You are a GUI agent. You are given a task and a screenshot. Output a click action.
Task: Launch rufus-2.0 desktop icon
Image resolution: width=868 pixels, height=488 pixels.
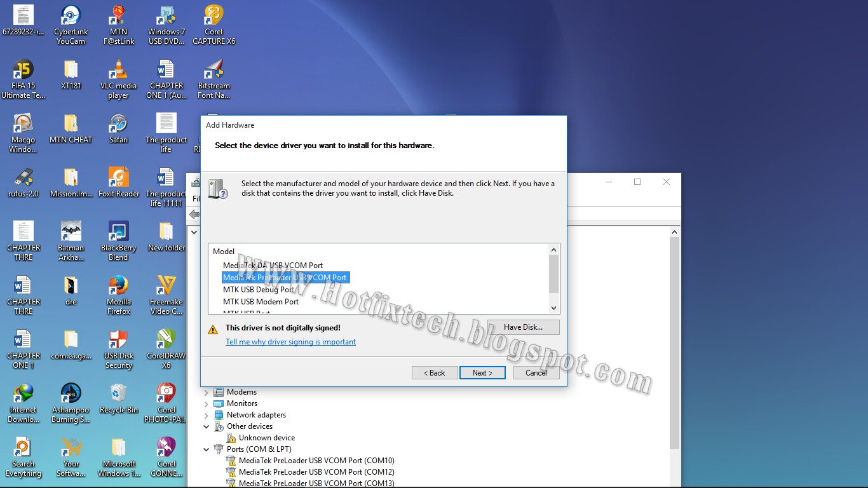pyautogui.click(x=24, y=183)
